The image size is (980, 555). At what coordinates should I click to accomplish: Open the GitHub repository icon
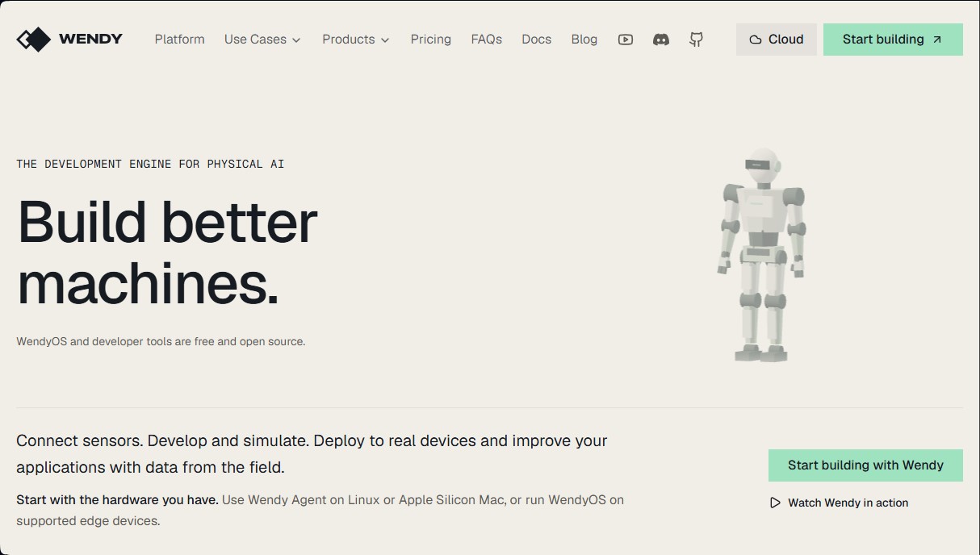(x=697, y=40)
